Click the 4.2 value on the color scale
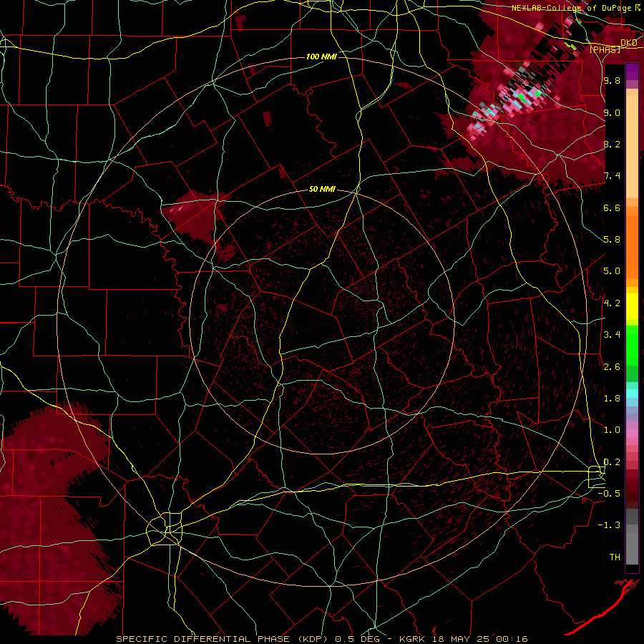 point(612,303)
